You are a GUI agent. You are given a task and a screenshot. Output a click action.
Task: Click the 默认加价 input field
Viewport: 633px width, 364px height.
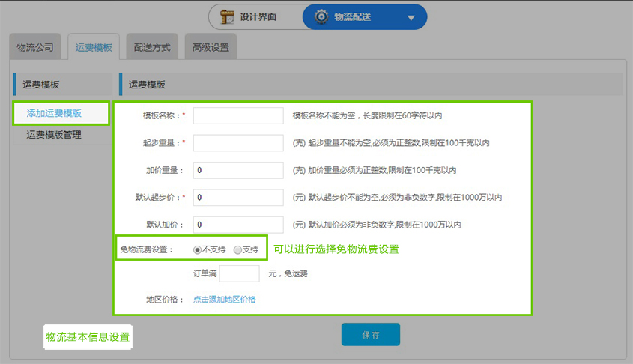(238, 225)
